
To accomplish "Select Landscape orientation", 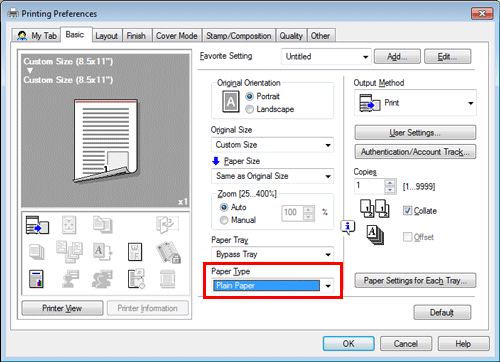I will pyautogui.click(x=249, y=109).
